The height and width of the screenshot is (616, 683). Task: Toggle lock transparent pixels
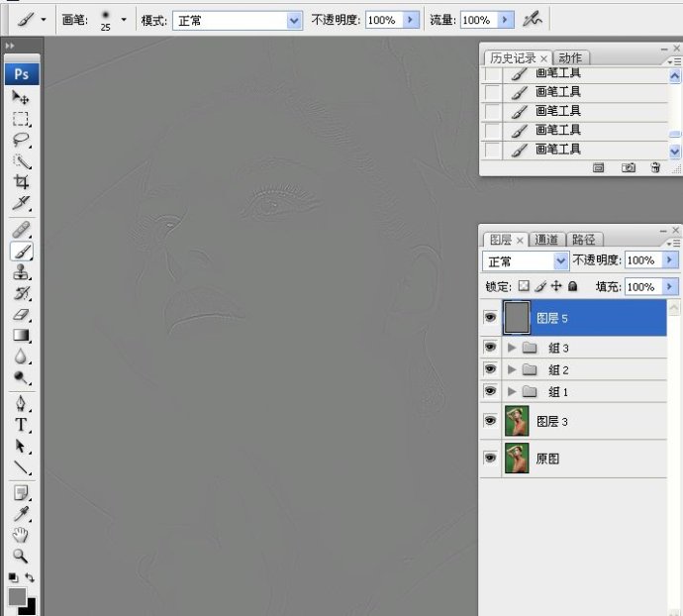[x=524, y=286]
